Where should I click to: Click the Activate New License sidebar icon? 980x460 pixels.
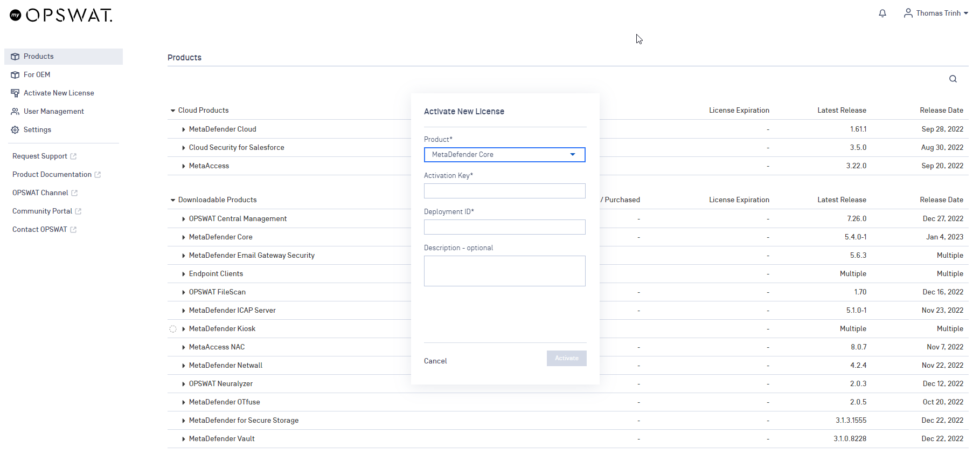coord(15,93)
